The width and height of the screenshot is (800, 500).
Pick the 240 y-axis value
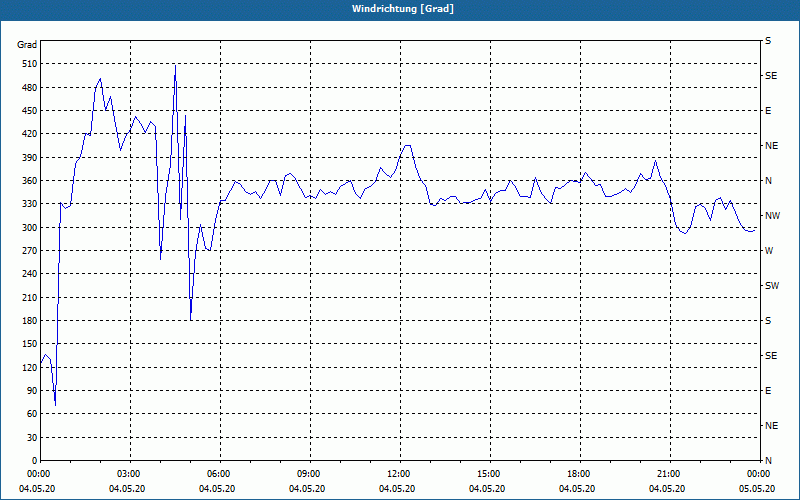pos(29,274)
